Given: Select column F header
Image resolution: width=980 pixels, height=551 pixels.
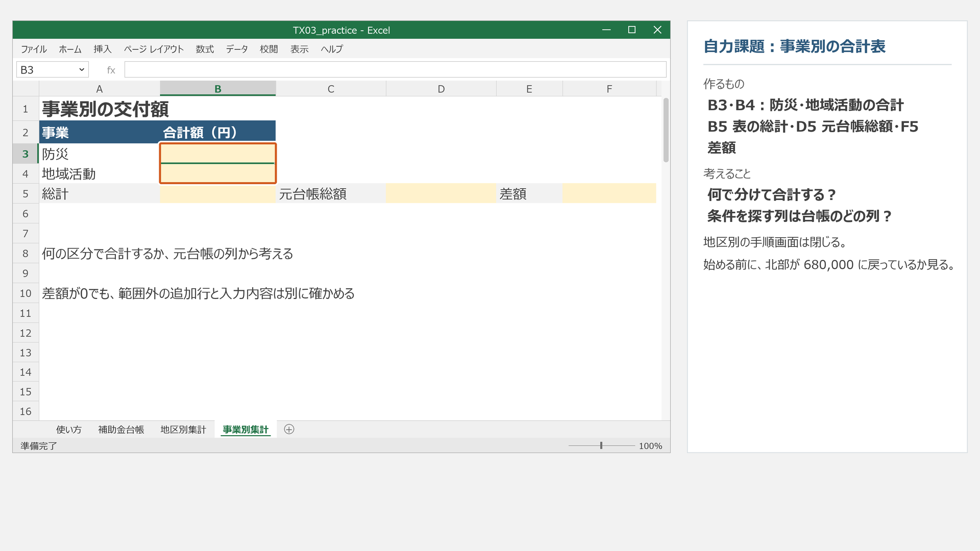Looking at the screenshot, I should (x=609, y=89).
